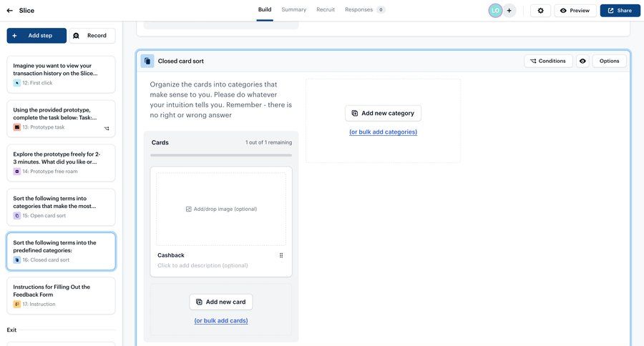Add a collaborator with the plus icon

click(509, 11)
